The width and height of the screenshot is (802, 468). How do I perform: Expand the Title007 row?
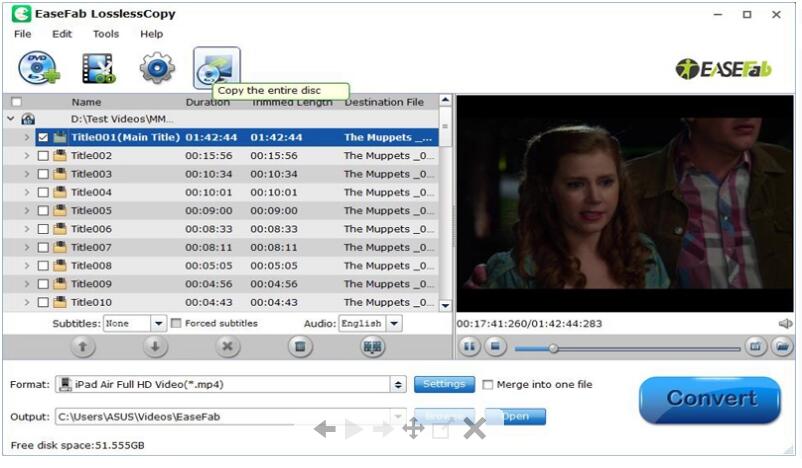click(x=27, y=248)
